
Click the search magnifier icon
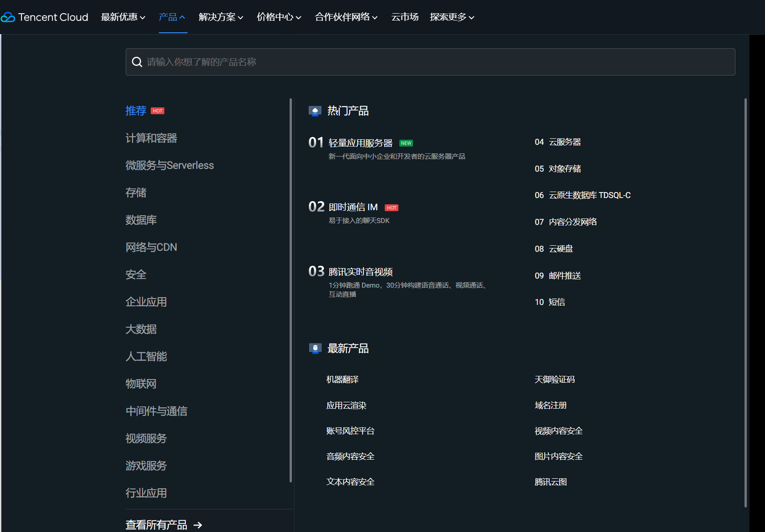tap(137, 62)
